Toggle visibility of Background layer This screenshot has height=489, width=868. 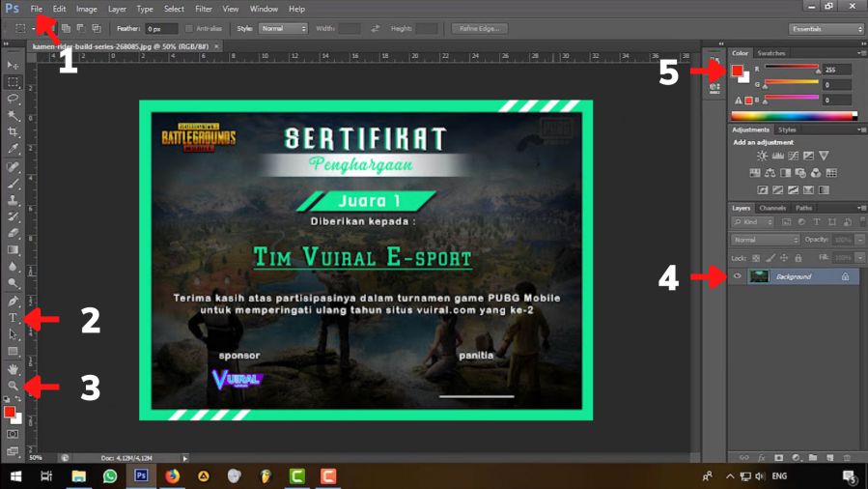pos(738,276)
